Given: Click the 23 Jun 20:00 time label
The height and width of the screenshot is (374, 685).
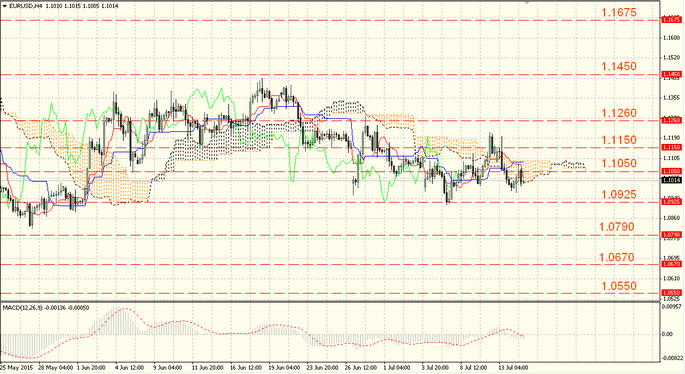Looking at the screenshot, I should (322, 368).
